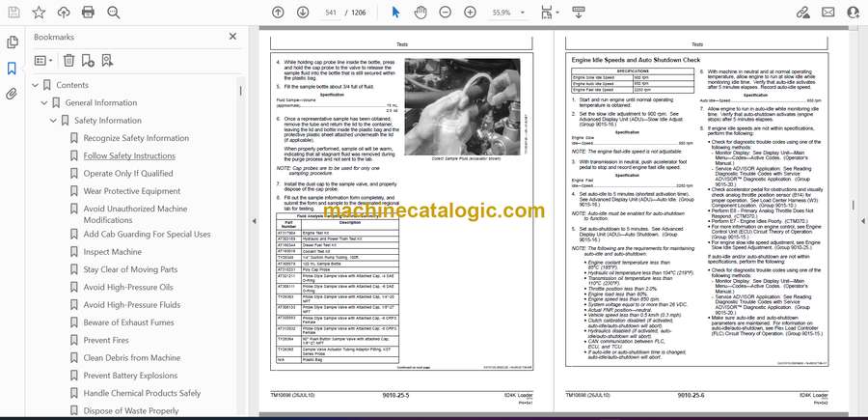Click the Engine Idle Speeds and Auto Shutdown Check heading
This screenshot has width=868, height=420.
[636, 60]
